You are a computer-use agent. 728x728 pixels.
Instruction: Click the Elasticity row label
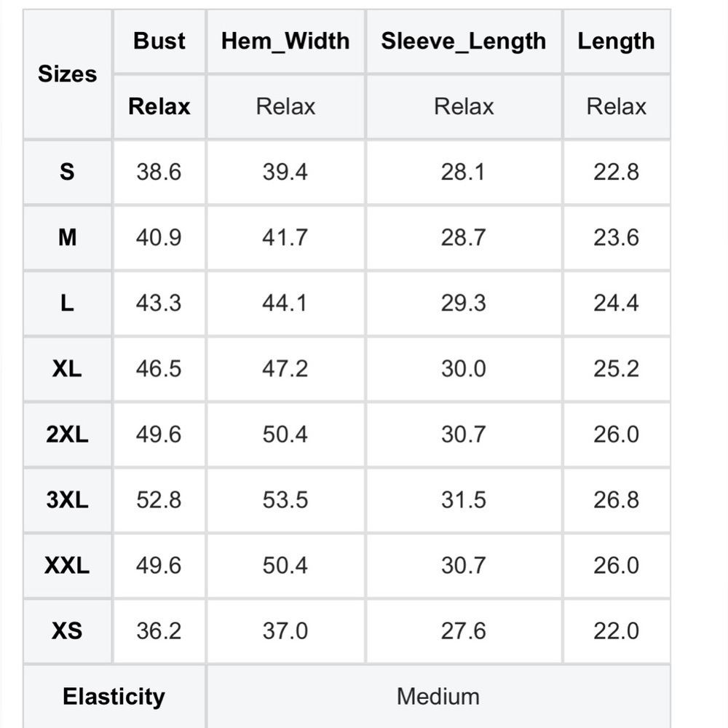(114, 697)
